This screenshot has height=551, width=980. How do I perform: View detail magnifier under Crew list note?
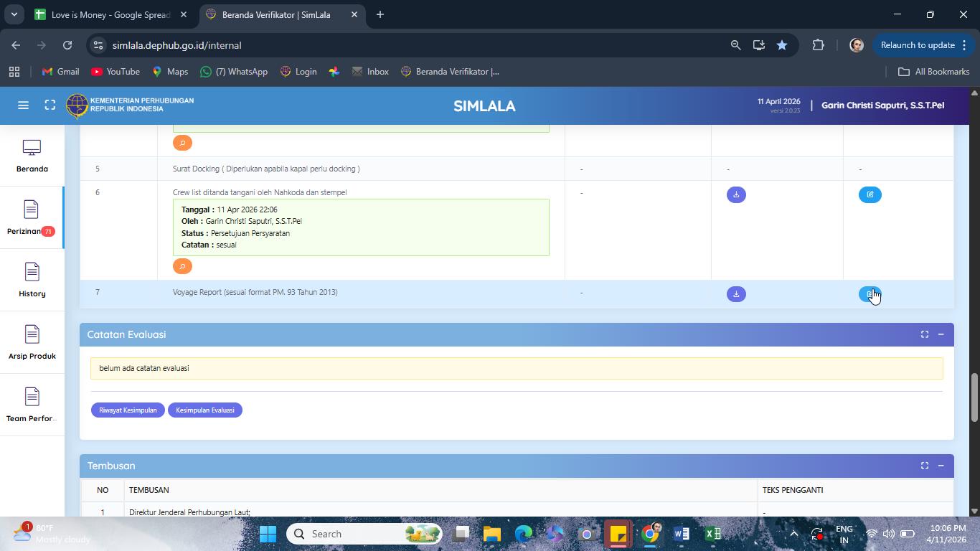pyautogui.click(x=182, y=266)
